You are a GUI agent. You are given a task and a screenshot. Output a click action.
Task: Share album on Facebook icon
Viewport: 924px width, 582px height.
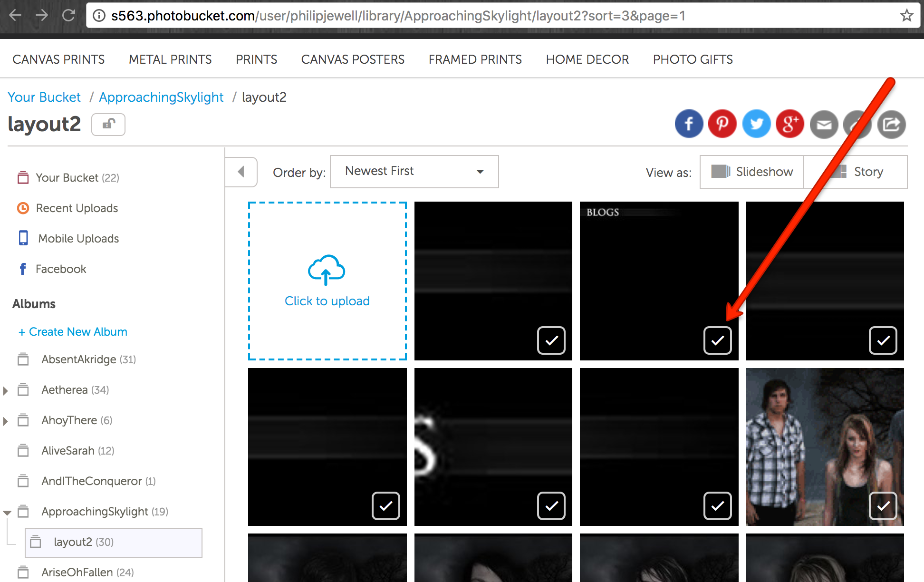point(689,124)
